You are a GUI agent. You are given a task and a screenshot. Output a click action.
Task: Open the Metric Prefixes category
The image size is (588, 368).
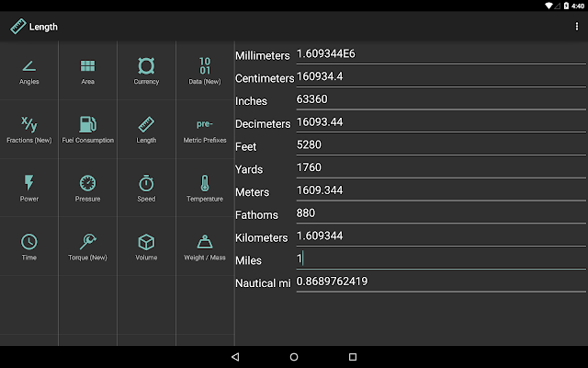pos(205,129)
